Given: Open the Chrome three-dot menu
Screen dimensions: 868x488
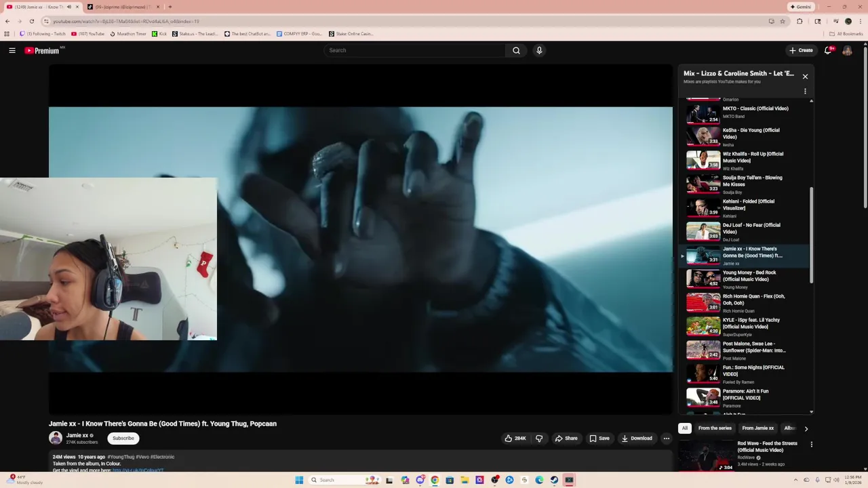Looking at the screenshot, I should point(861,21).
